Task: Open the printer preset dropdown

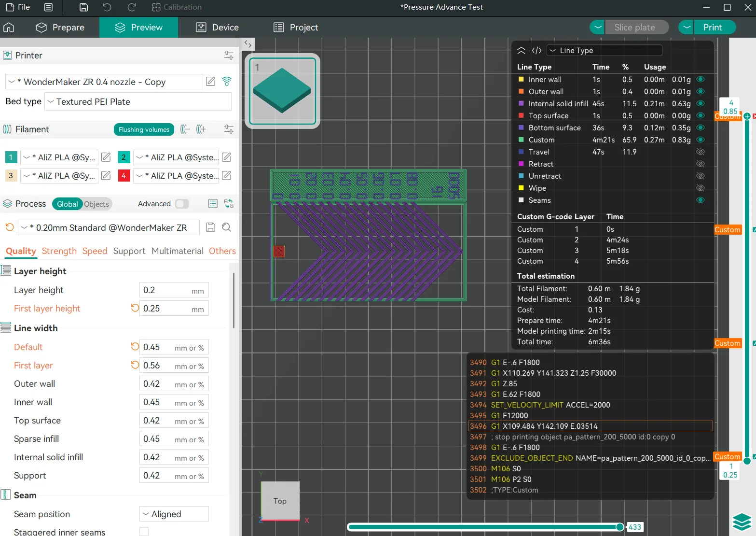Action: (x=104, y=82)
